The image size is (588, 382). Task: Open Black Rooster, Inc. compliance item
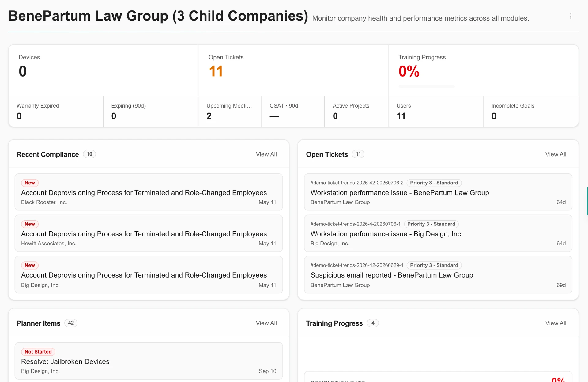[149, 192]
